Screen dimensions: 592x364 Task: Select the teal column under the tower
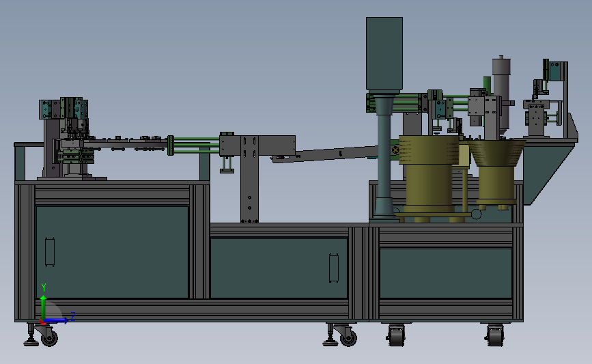click(x=384, y=156)
